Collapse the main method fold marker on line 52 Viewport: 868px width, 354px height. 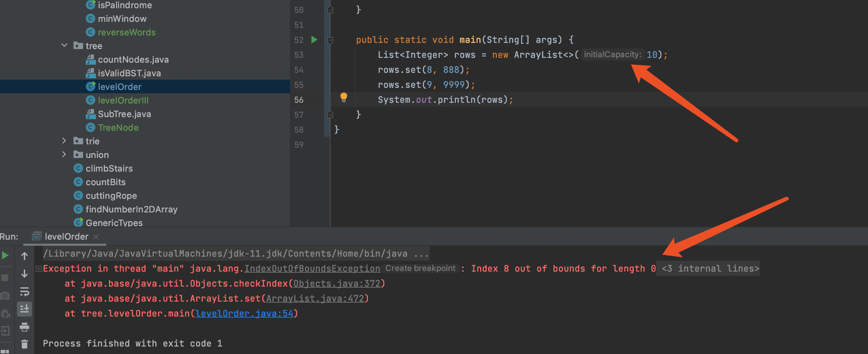pyautogui.click(x=330, y=40)
